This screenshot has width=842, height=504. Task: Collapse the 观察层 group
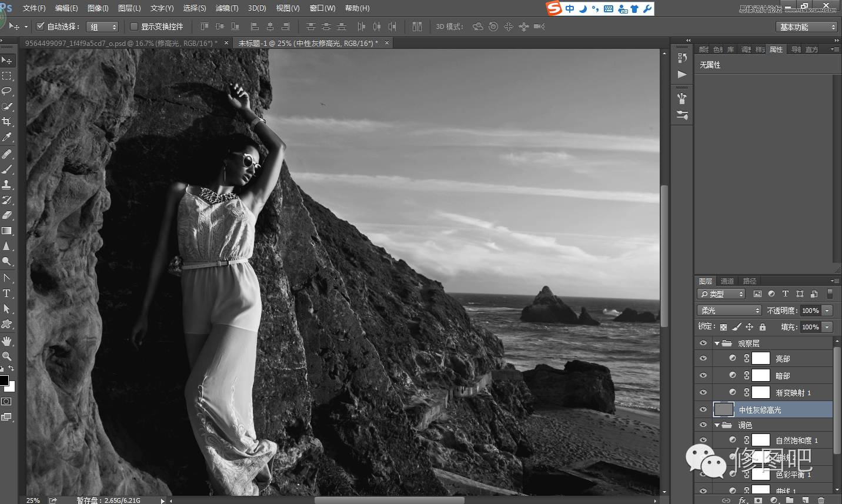click(717, 343)
